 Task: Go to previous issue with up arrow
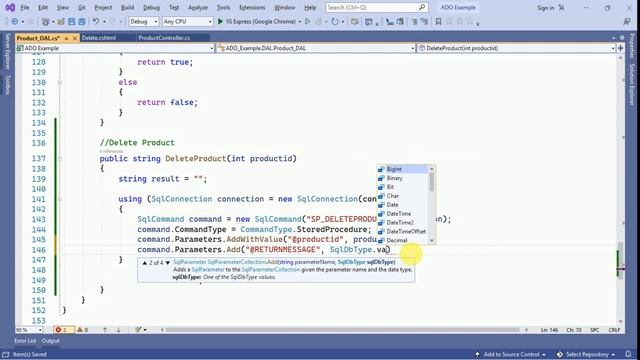point(105,330)
